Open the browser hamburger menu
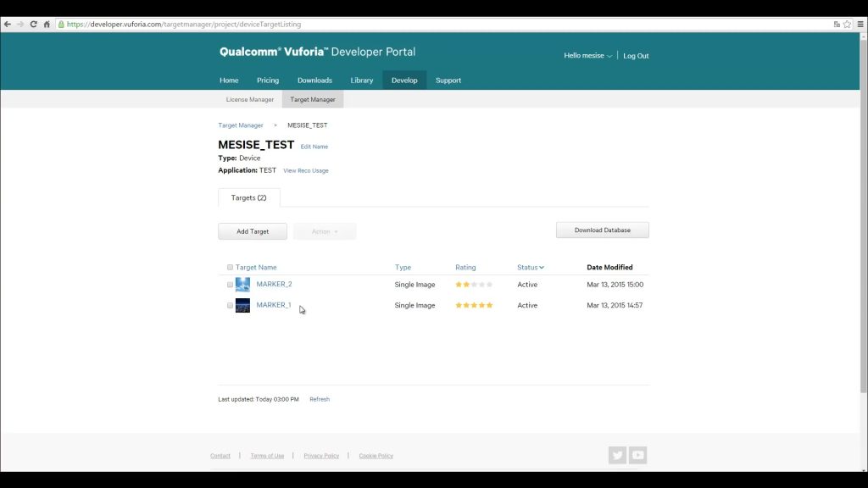This screenshot has width=868, height=488. [860, 25]
